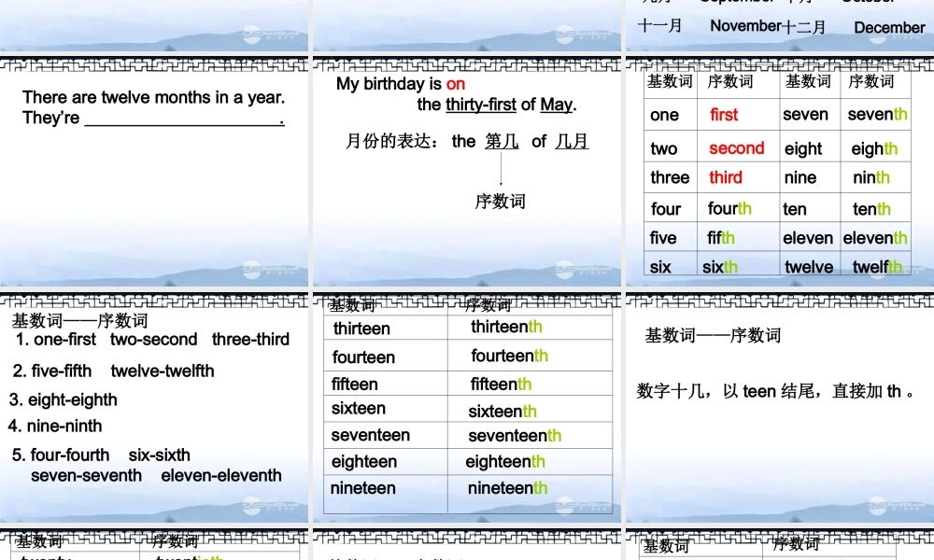Click '十一月' in the months slide
934x560 pixels.
tap(659, 25)
